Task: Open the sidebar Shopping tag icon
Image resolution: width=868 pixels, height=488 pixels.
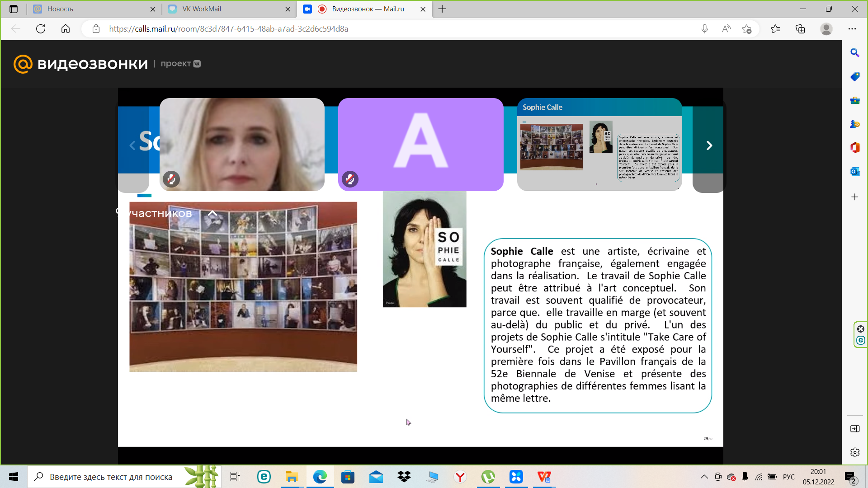Action: pyautogui.click(x=855, y=76)
